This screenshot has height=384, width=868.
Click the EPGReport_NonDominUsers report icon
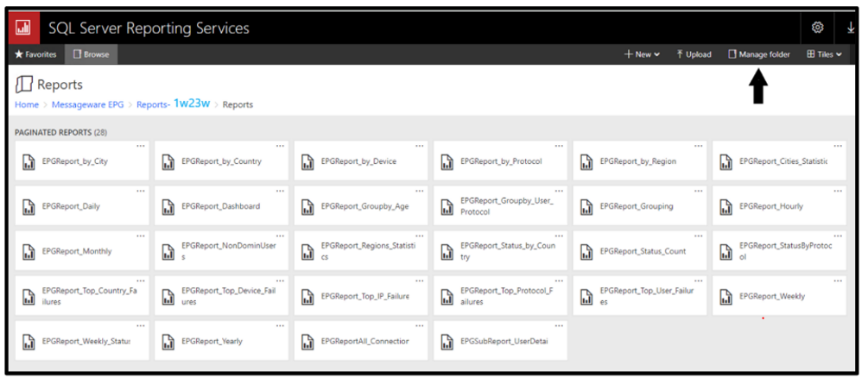click(168, 251)
